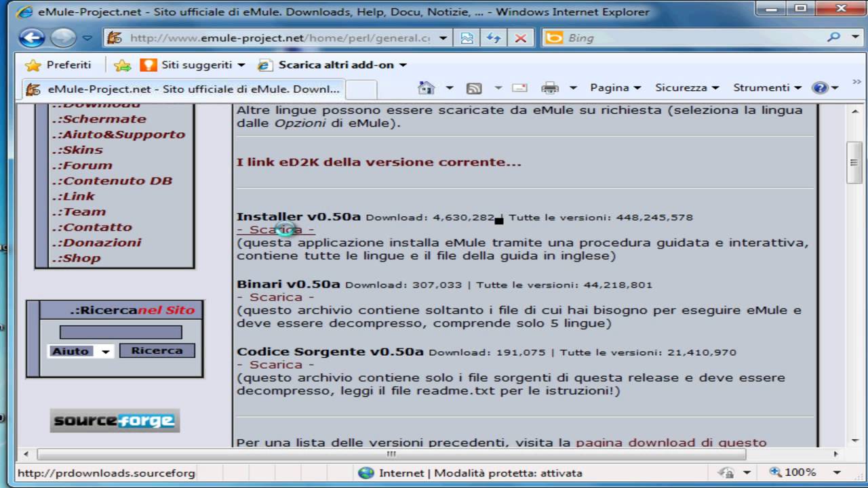The image size is (868, 488).
Task: Click the vertical scrollbar thumb
Action: (x=854, y=162)
